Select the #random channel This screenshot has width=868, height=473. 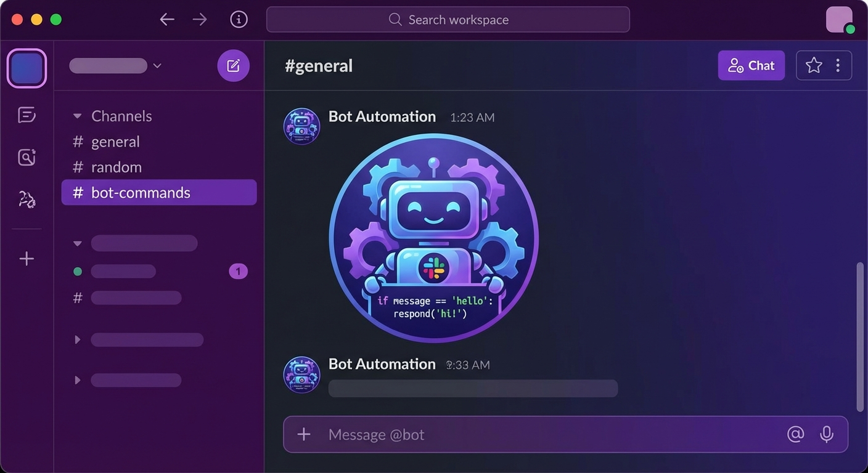(116, 167)
